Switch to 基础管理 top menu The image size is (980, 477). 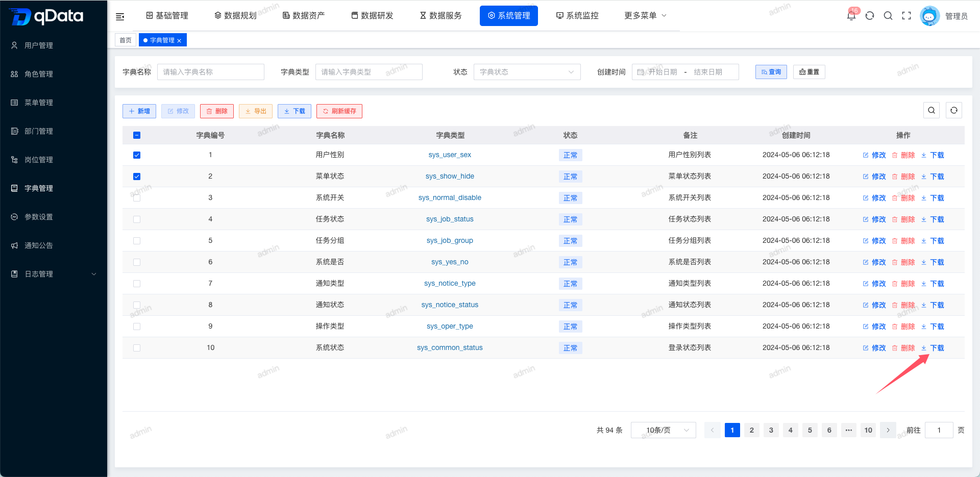point(167,16)
